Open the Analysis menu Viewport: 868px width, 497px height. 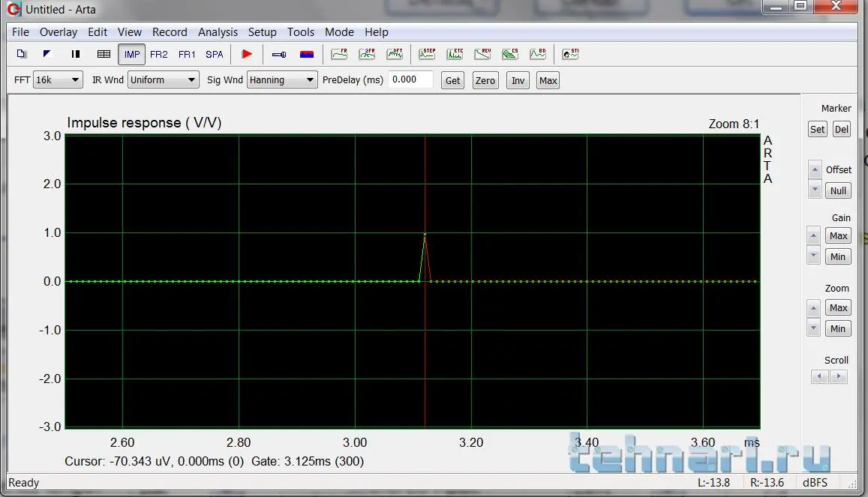[218, 32]
